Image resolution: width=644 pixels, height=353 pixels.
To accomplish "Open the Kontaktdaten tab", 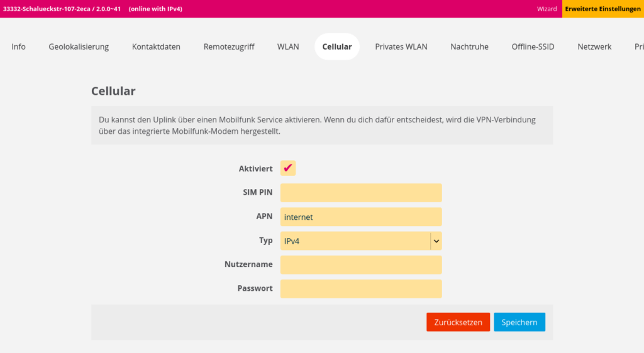I will (156, 46).
